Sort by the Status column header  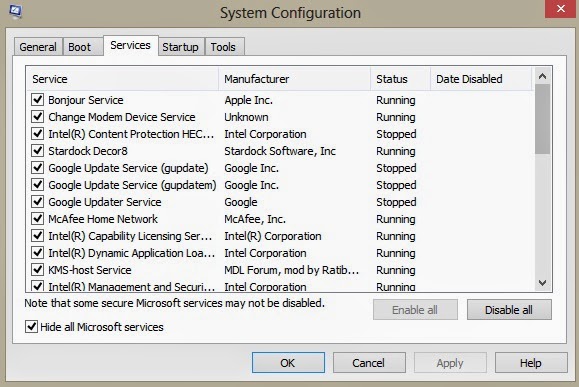coord(400,79)
